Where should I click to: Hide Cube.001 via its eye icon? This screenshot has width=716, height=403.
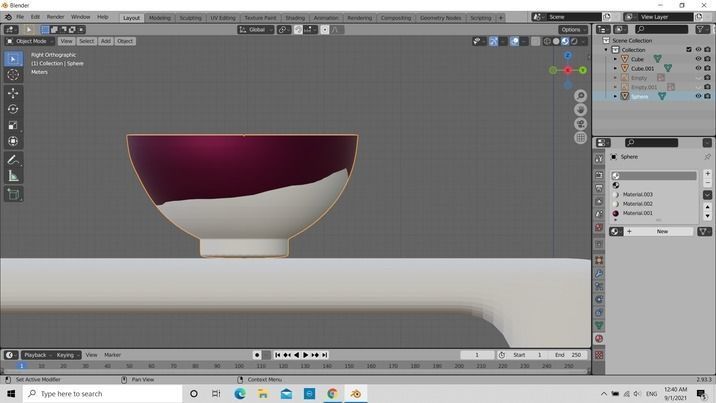point(698,68)
